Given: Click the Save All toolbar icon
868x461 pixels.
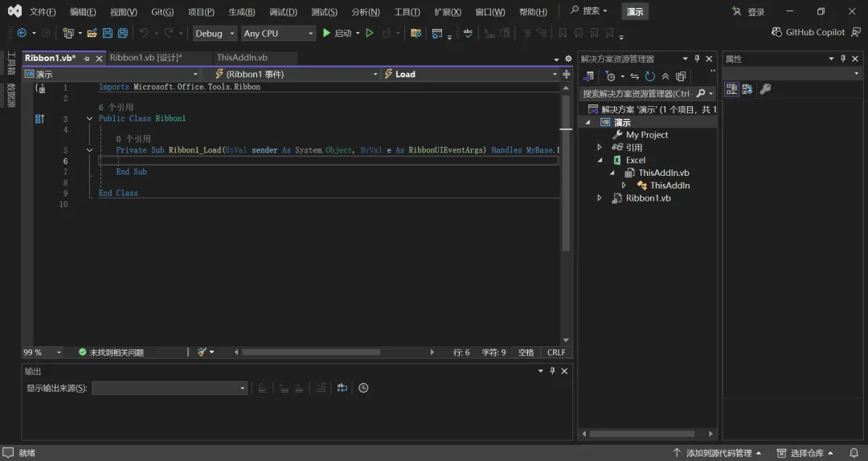Looking at the screenshot, I should [123, 33].
